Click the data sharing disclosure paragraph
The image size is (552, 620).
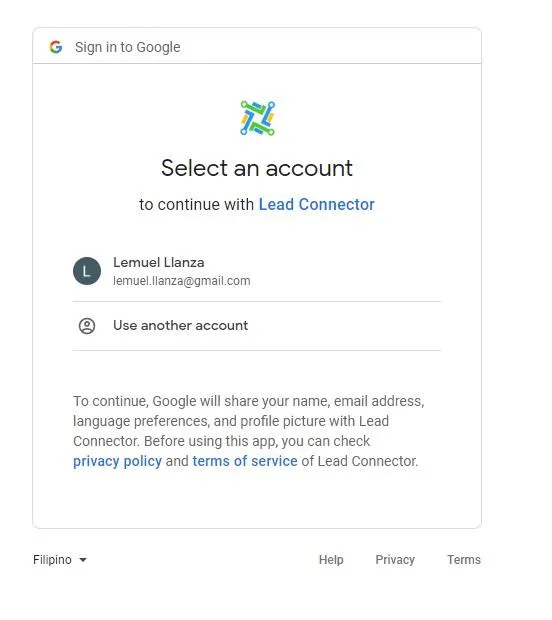pos(248,431)
